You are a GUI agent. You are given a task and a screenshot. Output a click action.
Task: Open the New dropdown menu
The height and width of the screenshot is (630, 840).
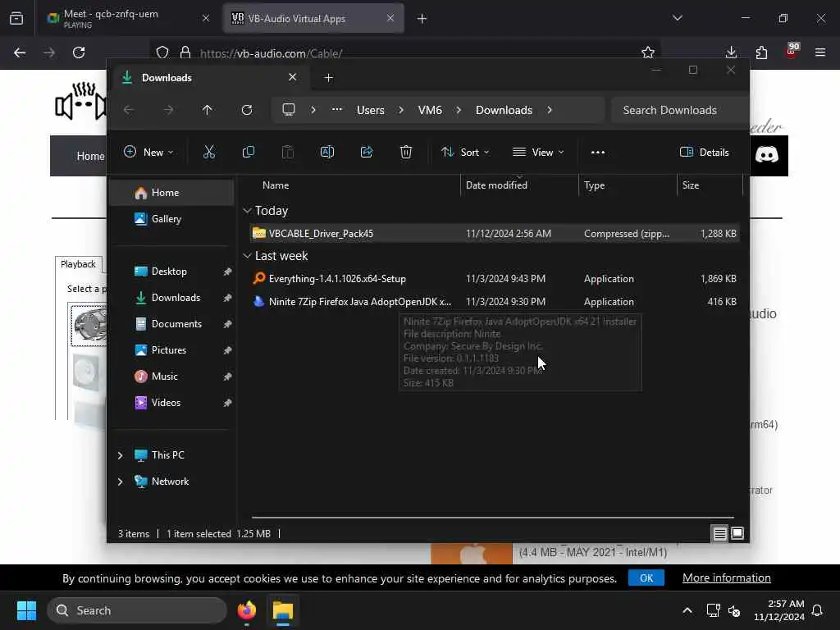pos(148,152)
